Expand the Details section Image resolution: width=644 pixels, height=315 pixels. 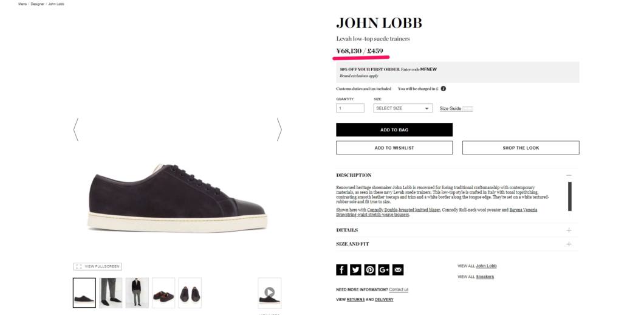click(x=569, y=230)
